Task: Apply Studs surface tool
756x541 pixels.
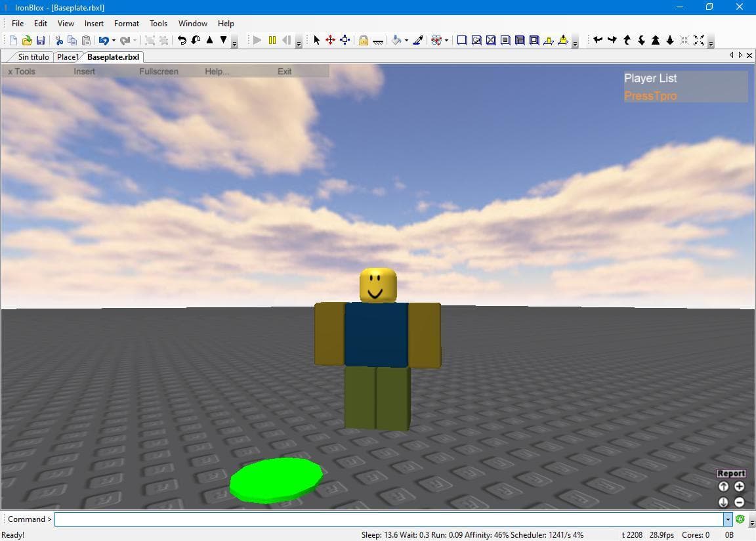Action: [505, 41]
